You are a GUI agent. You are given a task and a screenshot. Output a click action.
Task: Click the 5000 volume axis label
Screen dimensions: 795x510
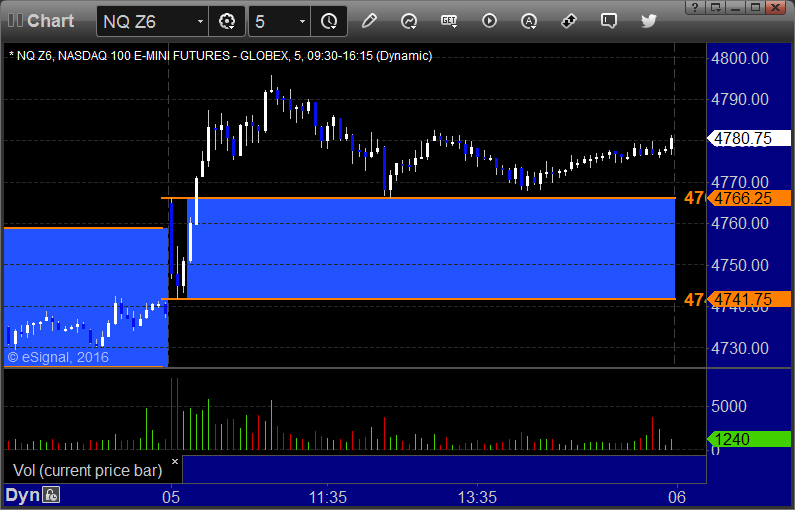(x=729, y=406)
